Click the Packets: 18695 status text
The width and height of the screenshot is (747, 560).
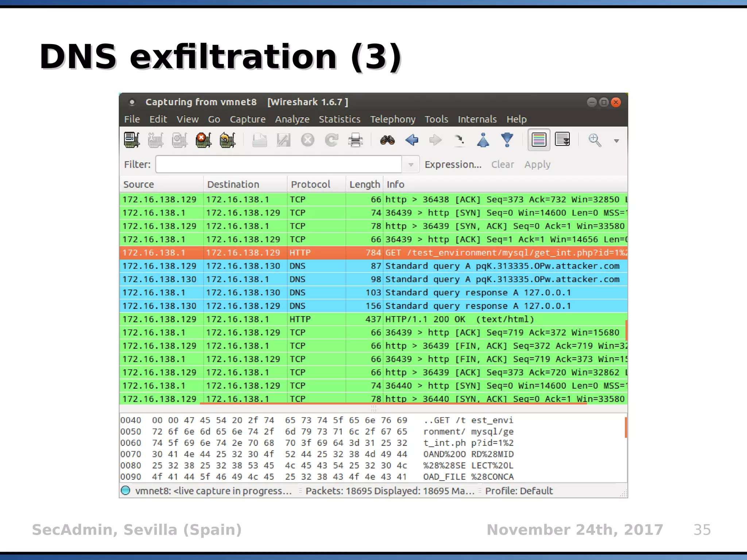click(390, 491)
